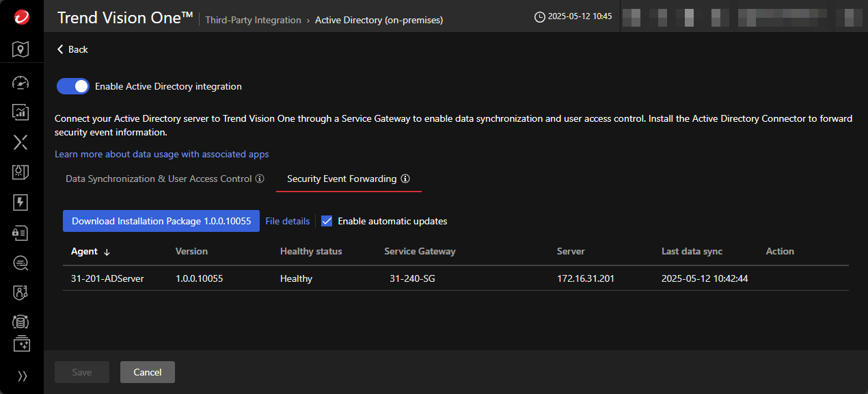
Task: Open the speedometer gauge sidebar icon
Action: coord(21,83)
